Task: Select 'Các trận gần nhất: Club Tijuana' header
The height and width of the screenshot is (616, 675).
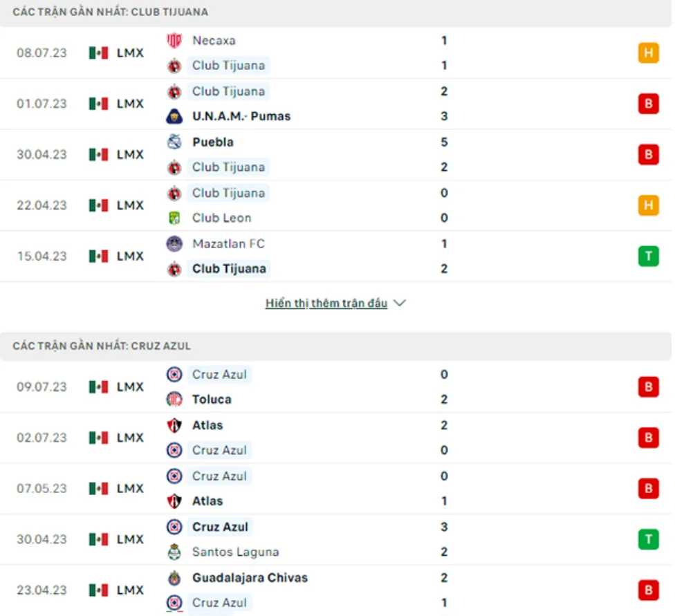Action: (x=111, y=12)
